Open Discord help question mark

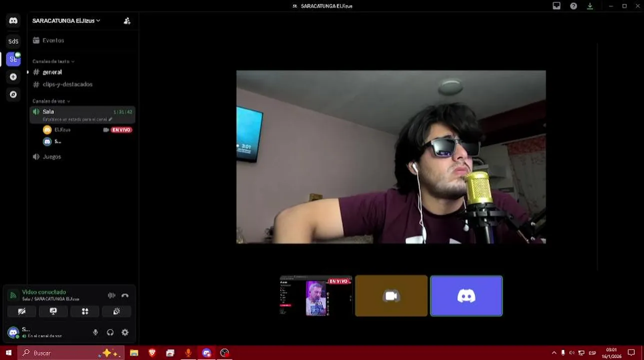(574, 6)
